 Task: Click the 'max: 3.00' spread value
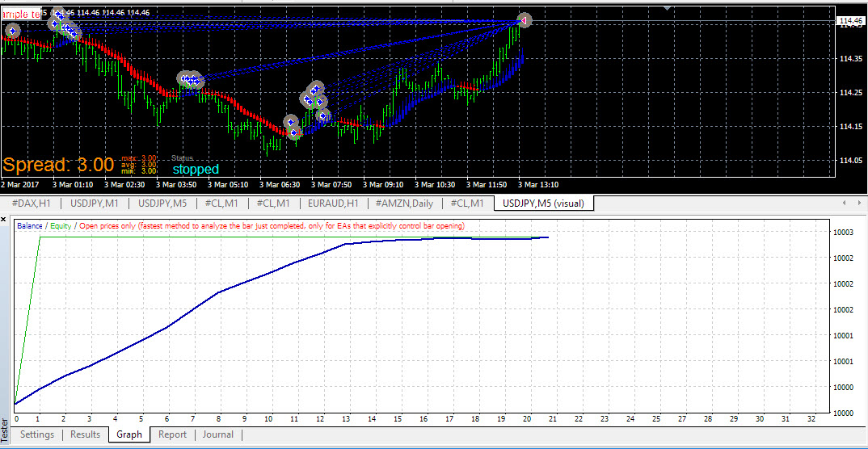pos(140,158)
